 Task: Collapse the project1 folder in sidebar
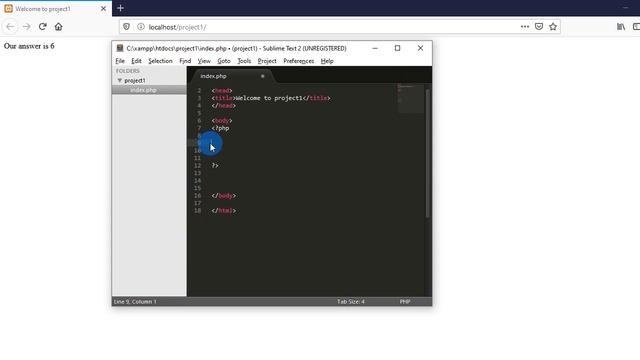pos(120,80)
